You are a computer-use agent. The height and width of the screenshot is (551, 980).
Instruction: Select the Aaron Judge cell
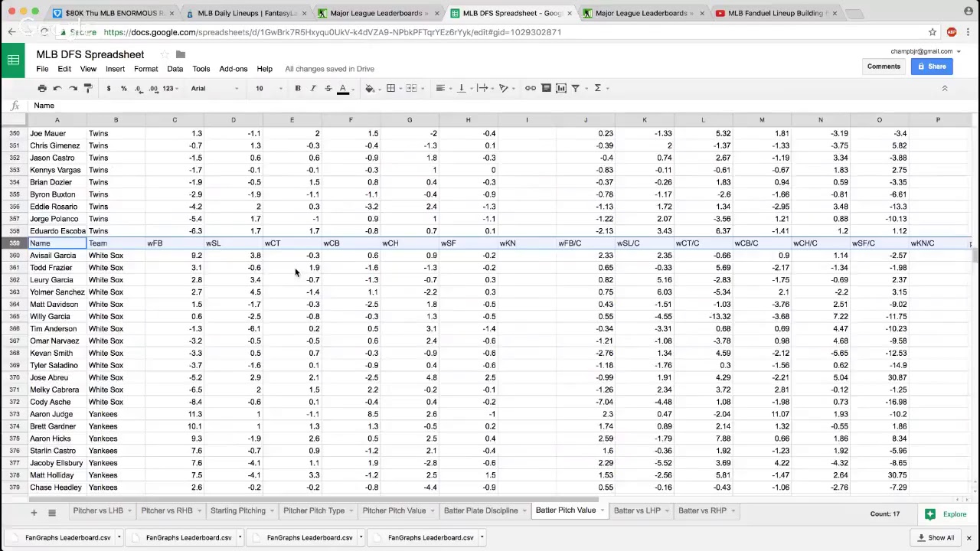tap(57, 414)
